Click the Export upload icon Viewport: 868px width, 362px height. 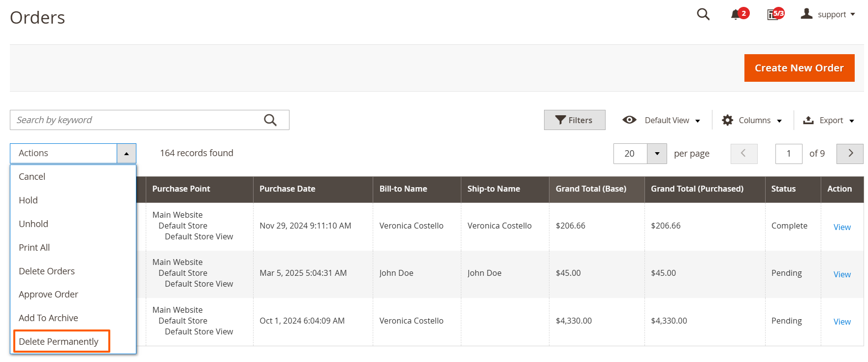tap(808, 120)
